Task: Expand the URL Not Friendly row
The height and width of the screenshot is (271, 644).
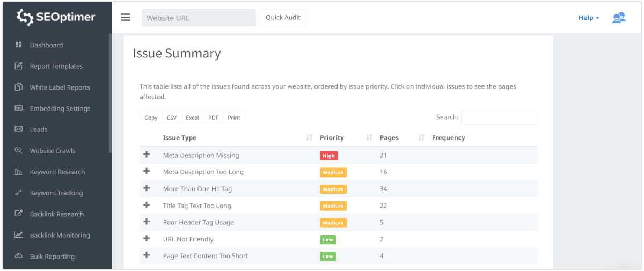Action: [147, 239]
